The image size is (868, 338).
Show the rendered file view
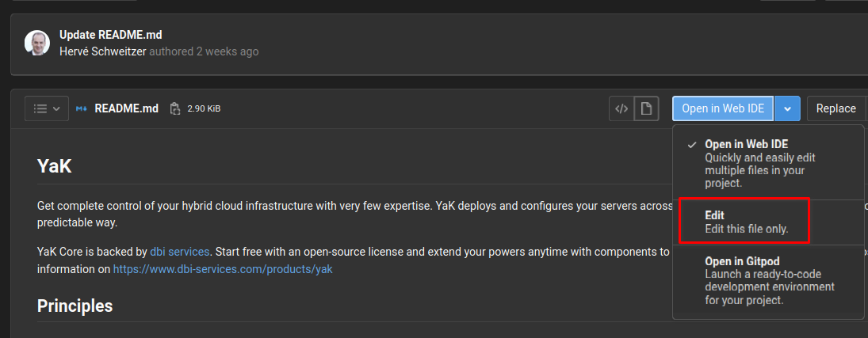[x=647, y=108]
